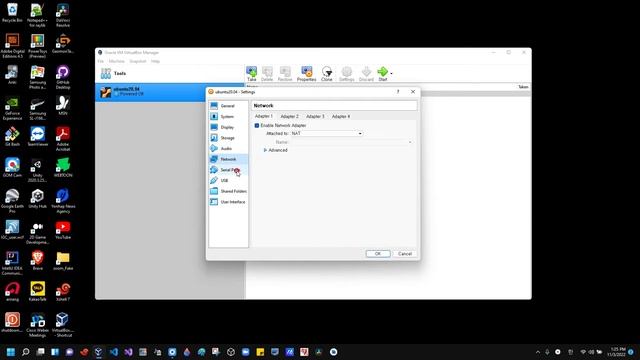
Task: Open the Recycle Bin desktop icon
Action: [x=12, y=12]
